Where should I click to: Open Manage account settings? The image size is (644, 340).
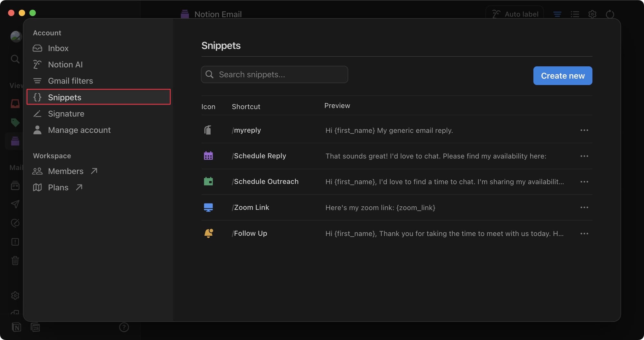[x=99, y=130]
